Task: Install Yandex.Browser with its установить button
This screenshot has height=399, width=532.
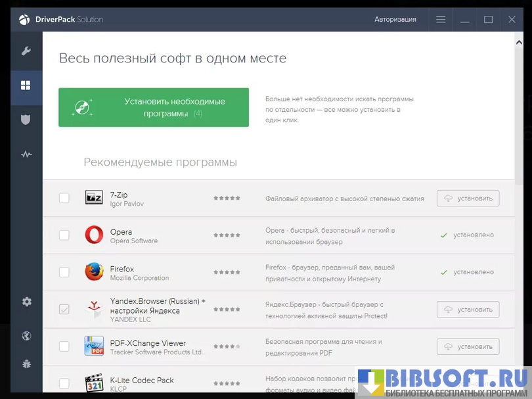Action: [468, 309]
